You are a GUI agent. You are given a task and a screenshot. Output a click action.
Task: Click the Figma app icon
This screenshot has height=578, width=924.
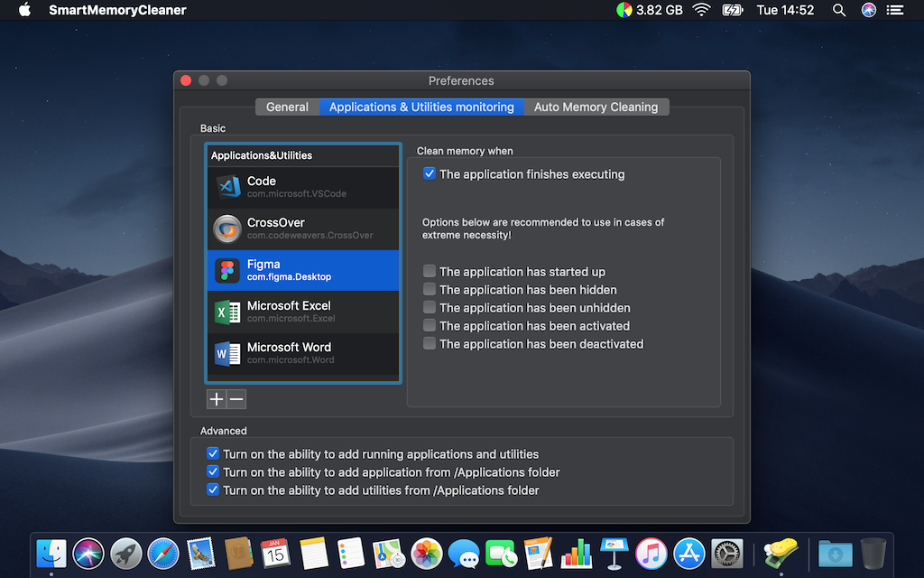227,271
